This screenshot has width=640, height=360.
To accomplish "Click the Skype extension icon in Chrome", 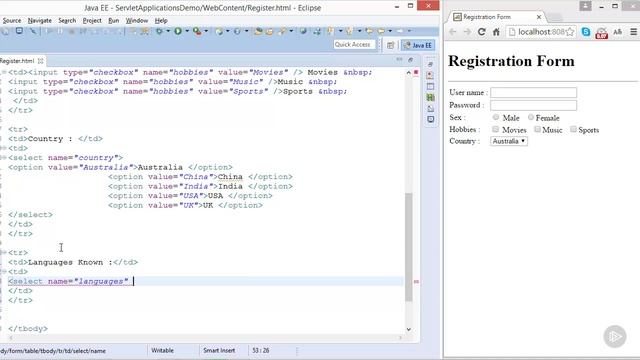I will tap(586, 32).
